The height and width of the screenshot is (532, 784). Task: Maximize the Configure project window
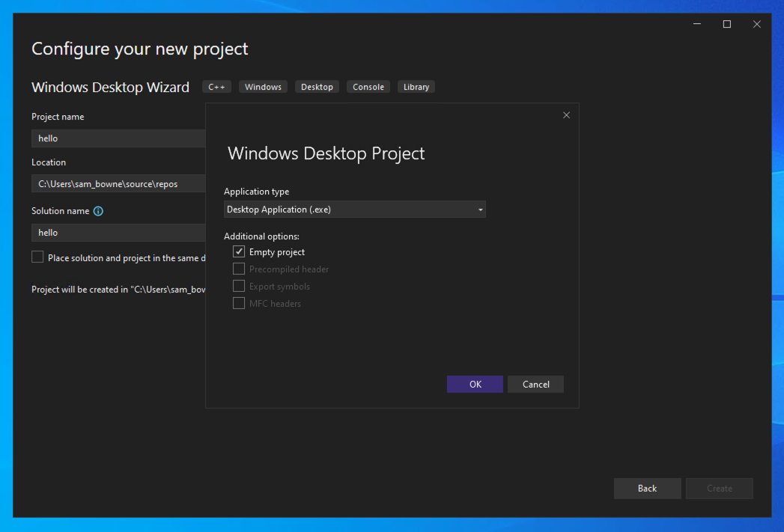click(x=727, y=24)
